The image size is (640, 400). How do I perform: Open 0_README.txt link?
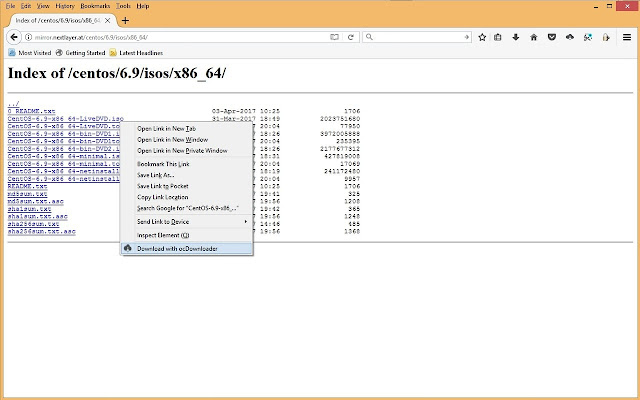pos(31,111)
